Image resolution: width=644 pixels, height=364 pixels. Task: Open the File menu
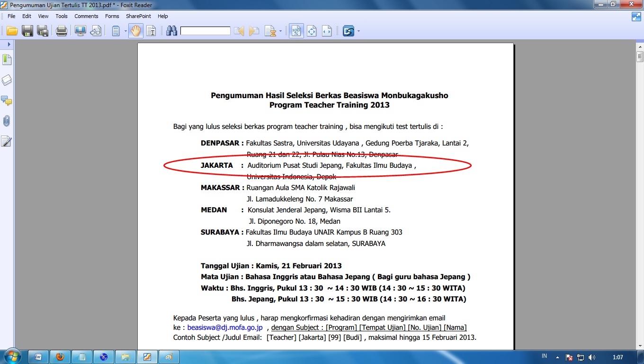(12, 16)
